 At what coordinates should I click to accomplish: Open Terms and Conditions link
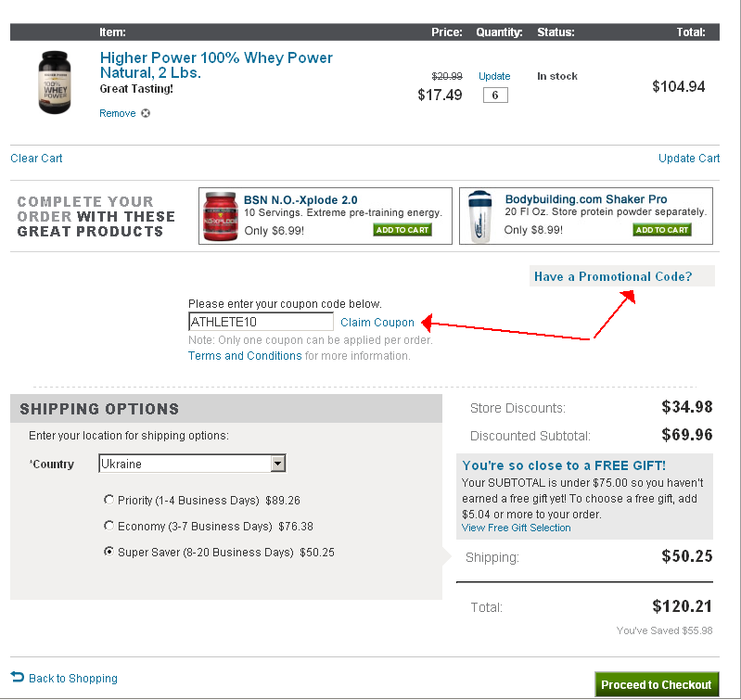[245, 356]
